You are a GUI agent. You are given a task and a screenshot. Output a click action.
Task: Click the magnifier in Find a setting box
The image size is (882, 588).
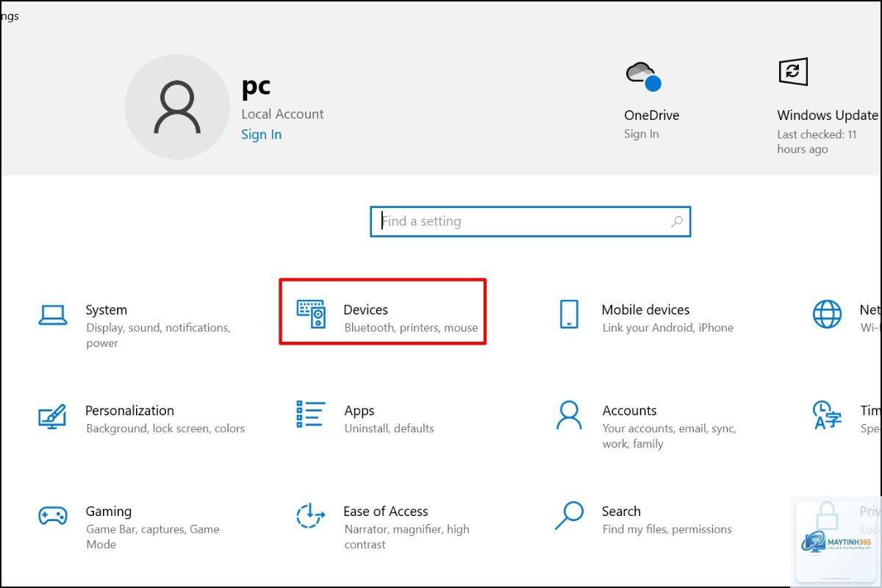pos(677,221)
